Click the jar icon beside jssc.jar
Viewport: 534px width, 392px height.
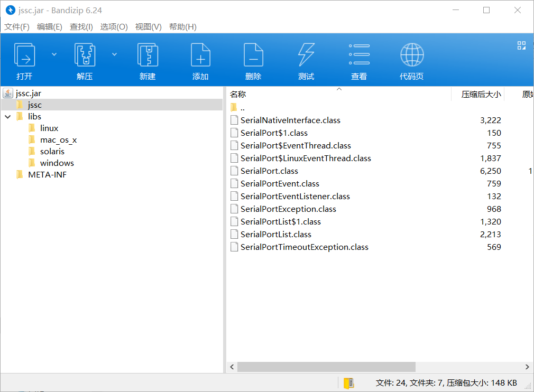pyautogui.click(x=8, y=93)
